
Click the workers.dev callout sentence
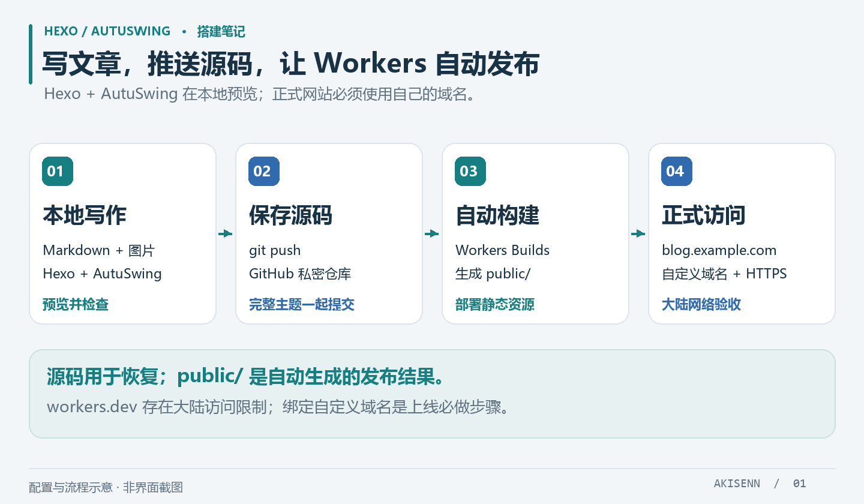point(279,407)
